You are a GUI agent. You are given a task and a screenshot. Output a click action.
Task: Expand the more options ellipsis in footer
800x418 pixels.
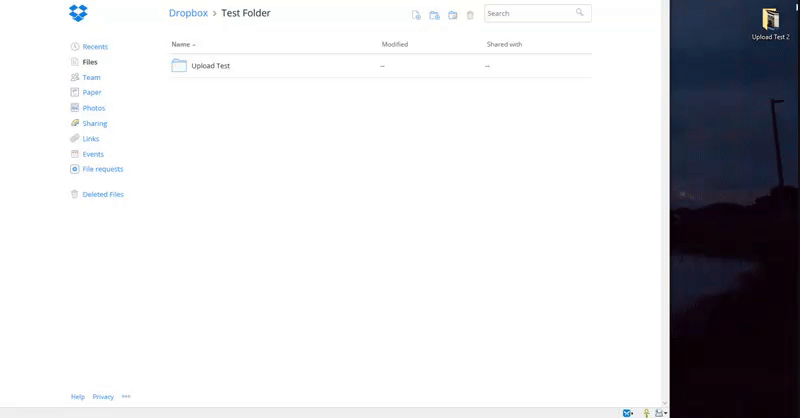tap(126, 396)
